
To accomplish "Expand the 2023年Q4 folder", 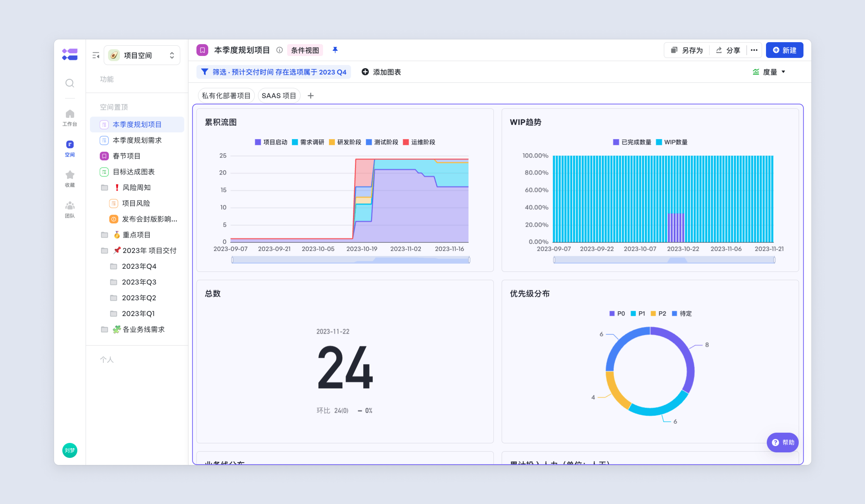I will pyautogui.click(x=113, y=266).
